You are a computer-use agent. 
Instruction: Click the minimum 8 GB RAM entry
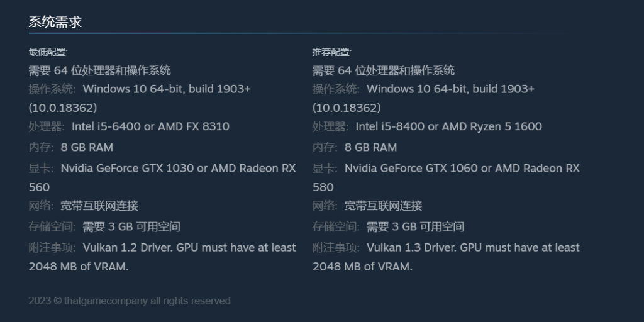click(87, 147)
